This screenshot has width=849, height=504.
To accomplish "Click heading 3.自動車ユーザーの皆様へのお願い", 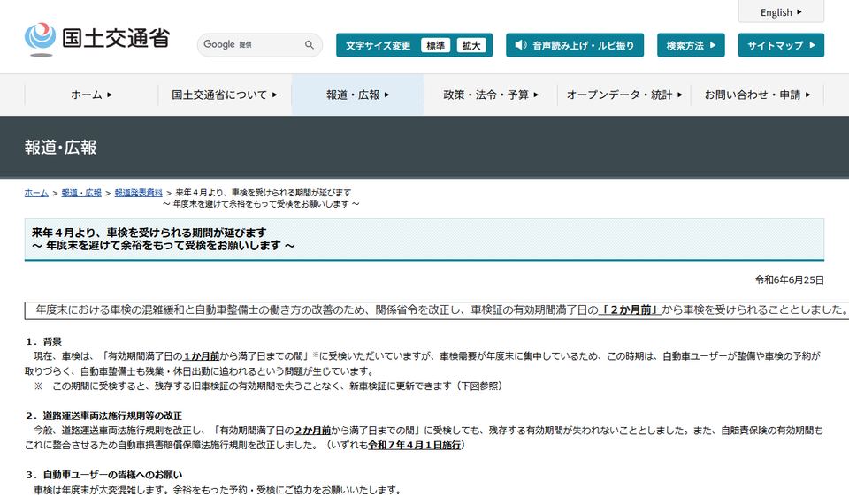I will 104,475.
